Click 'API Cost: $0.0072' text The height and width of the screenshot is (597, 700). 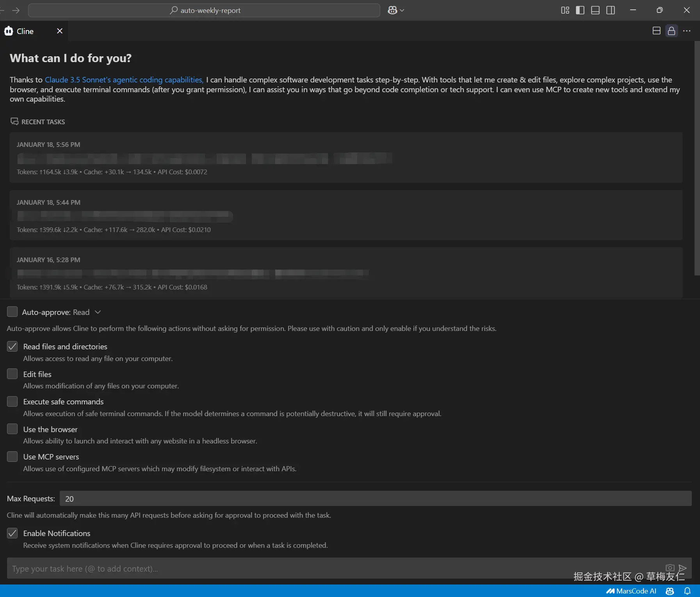tap(182, 172)
